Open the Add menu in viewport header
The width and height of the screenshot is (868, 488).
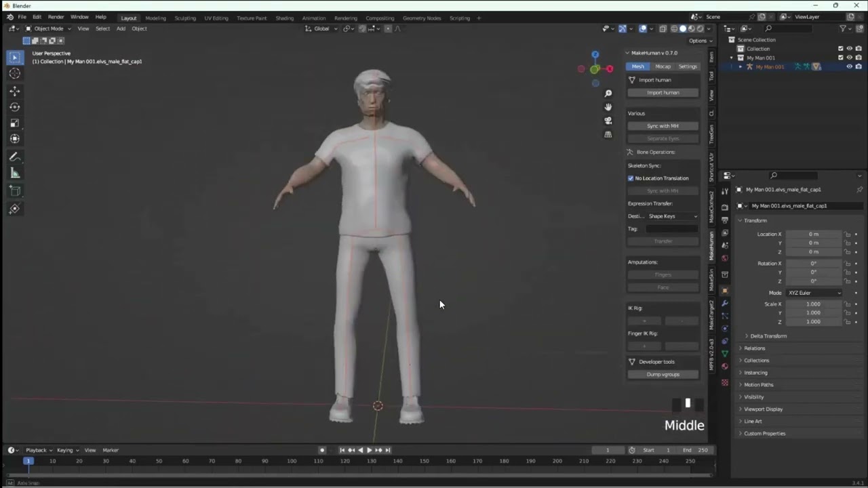pyautogui.click(x=121, y=28)
